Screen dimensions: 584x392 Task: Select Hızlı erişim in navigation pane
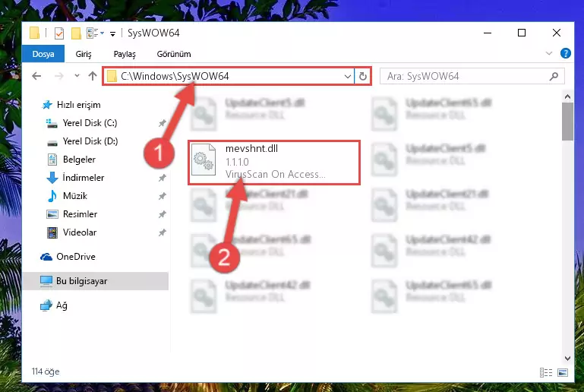78,105
